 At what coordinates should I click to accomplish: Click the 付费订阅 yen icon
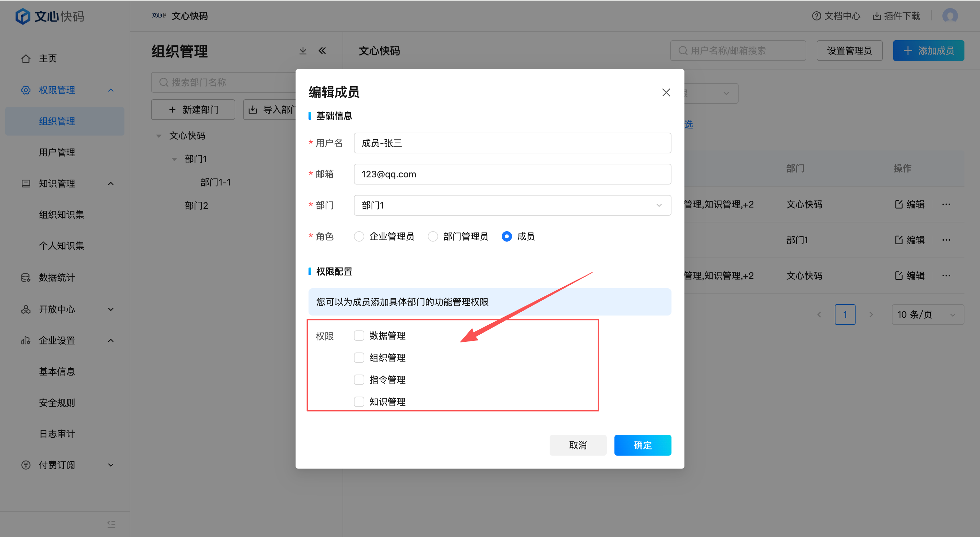26,465
